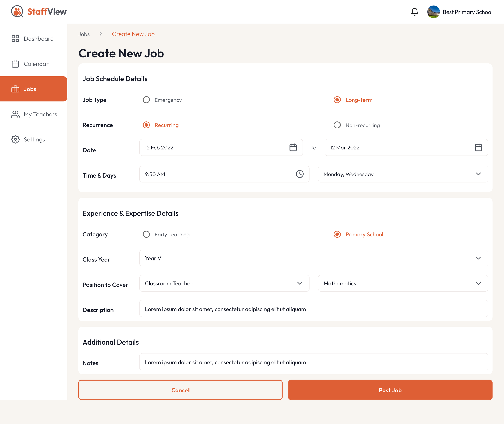
Task: Select Early Learning category
Action: point(146,234)
